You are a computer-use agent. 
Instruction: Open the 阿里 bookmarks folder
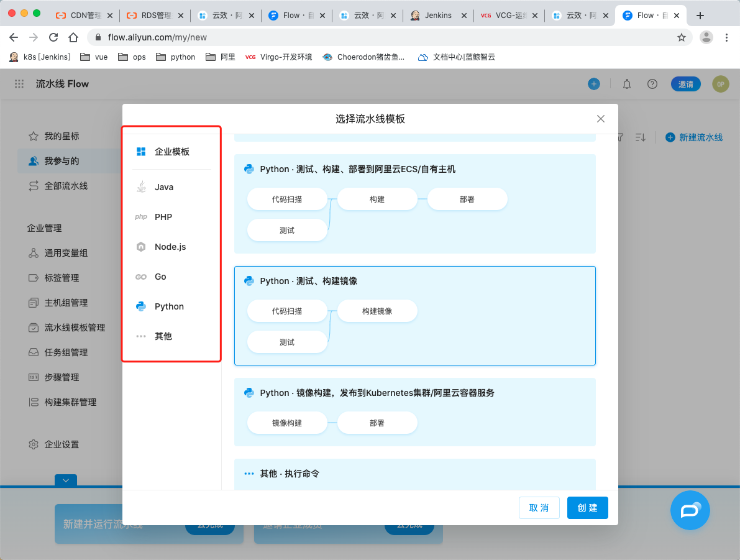click(221, 57)
